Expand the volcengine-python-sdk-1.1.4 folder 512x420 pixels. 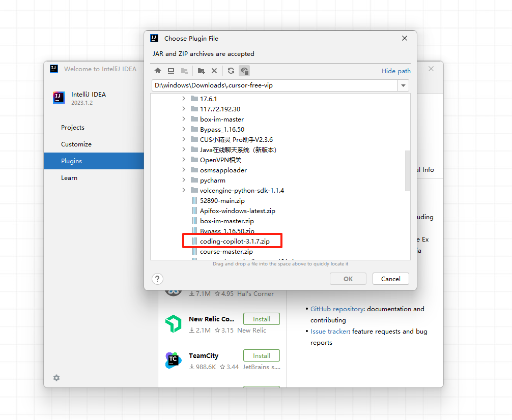click(184, 190)
